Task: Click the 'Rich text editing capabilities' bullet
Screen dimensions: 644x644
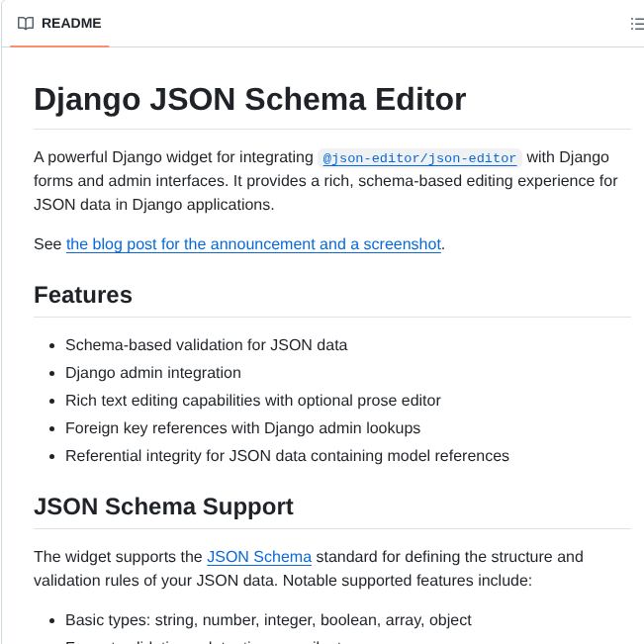Action: point(253,401)
